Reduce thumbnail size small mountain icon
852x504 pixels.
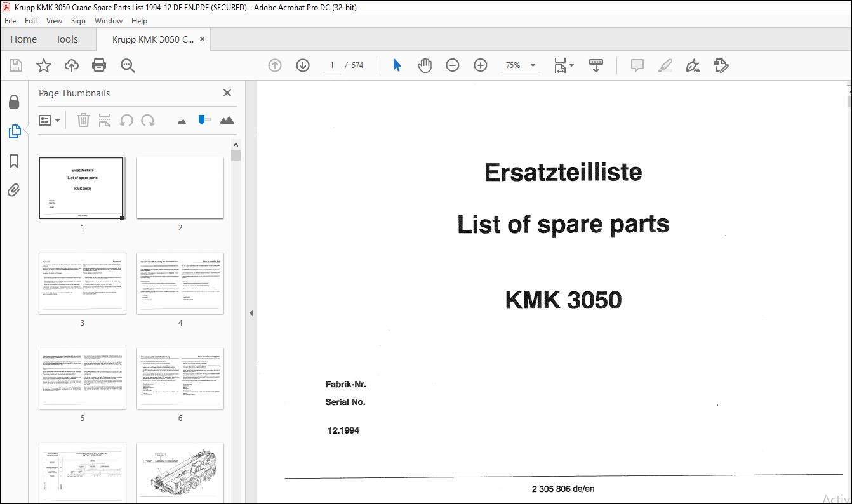(x=182, y=121)
